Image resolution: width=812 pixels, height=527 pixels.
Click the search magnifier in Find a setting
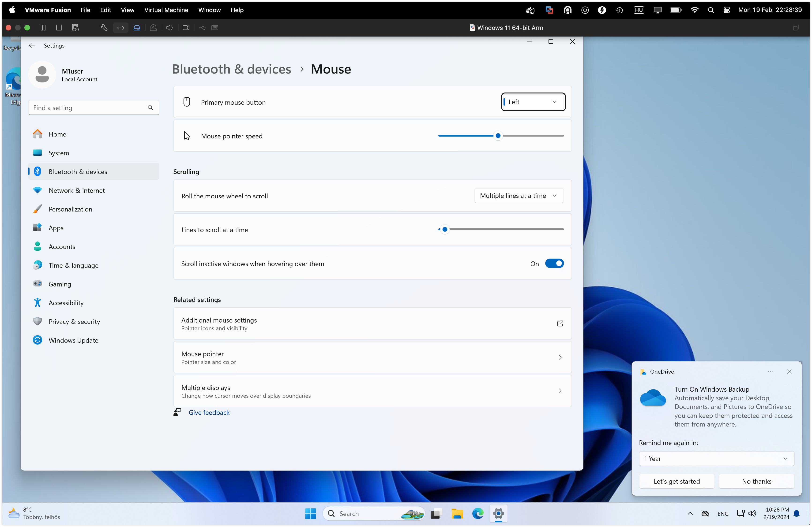(x=150, y=108)
